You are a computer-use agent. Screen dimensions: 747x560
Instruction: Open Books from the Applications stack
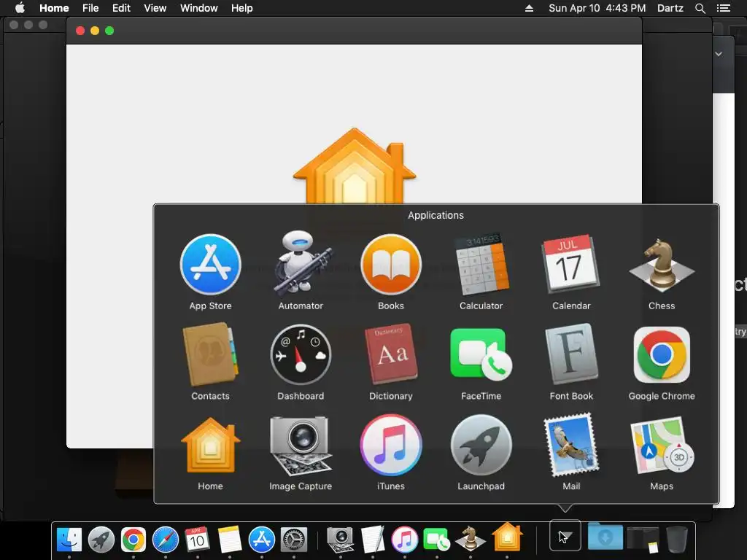coord(391,265)
